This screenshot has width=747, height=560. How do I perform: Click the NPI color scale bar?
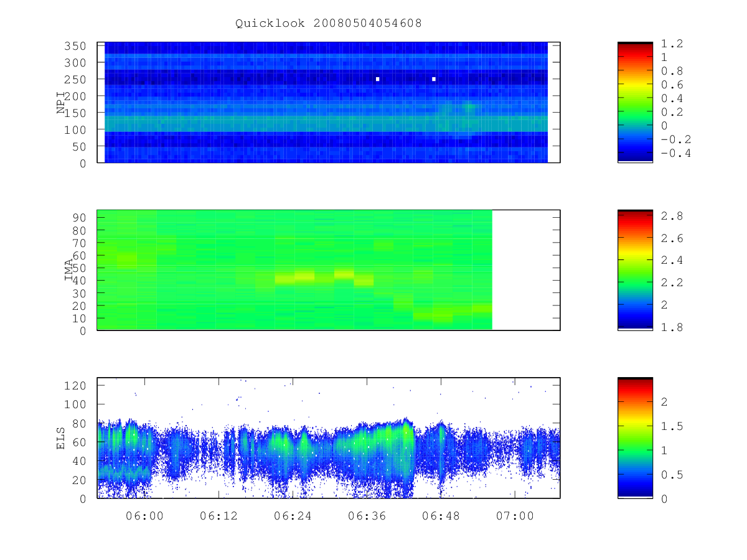tap(635, 103)
